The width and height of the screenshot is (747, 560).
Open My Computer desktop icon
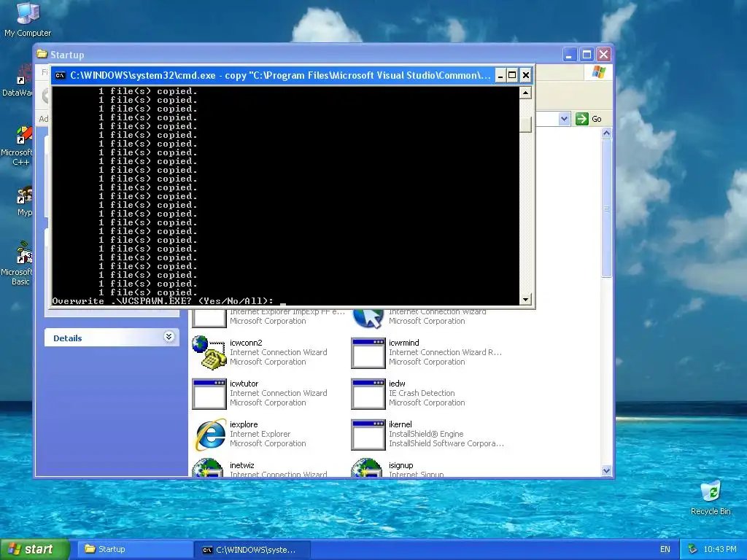pyautogui.click(x=28, y=19)
